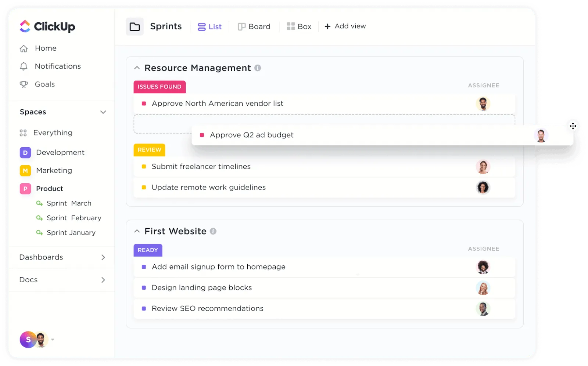The width and height of the screenshot is (588, 366).
Task: Open task Add email signup form to homepage
Action: coord(219,267)
